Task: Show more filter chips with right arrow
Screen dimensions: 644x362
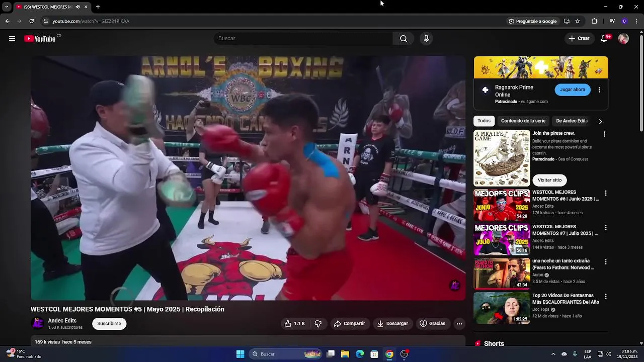Action: tap(600, 121)
